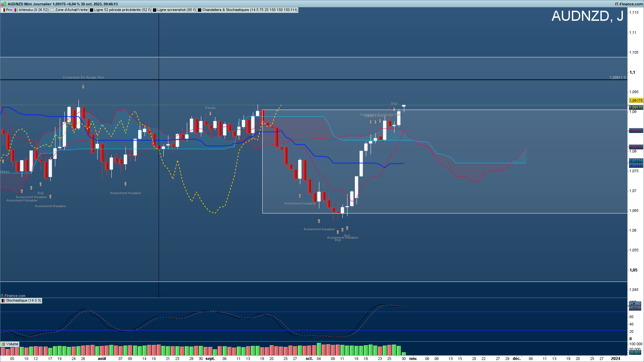Click the Ichimoku multicolor indicator icon
Screen dimensions: 644x362
point(16,10)
